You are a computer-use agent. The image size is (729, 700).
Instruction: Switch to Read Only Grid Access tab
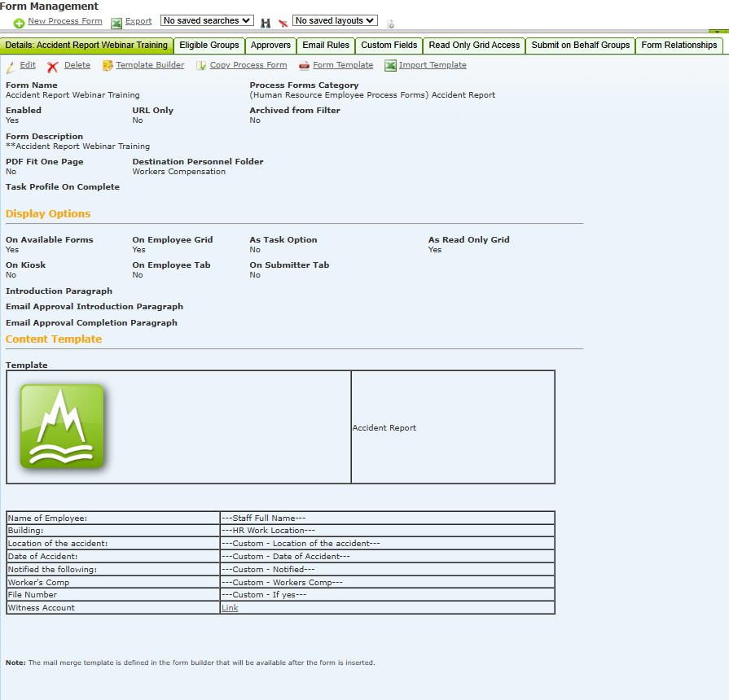click(x=474, y=45)
